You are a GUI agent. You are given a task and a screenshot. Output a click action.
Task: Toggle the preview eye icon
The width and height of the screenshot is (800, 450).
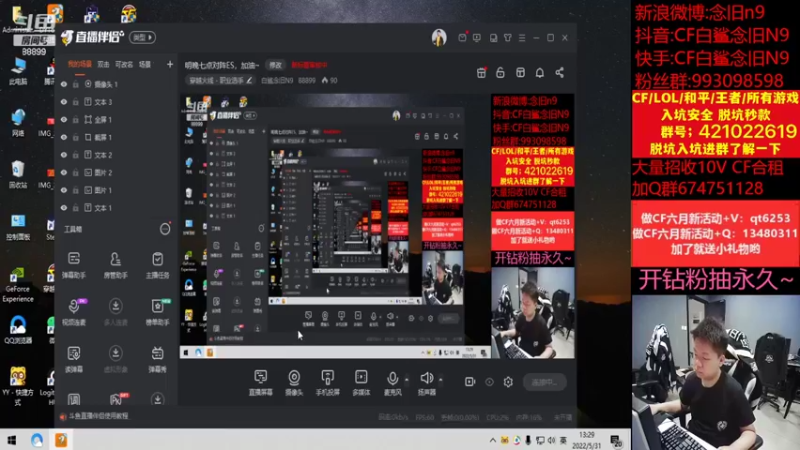[489, 382]
